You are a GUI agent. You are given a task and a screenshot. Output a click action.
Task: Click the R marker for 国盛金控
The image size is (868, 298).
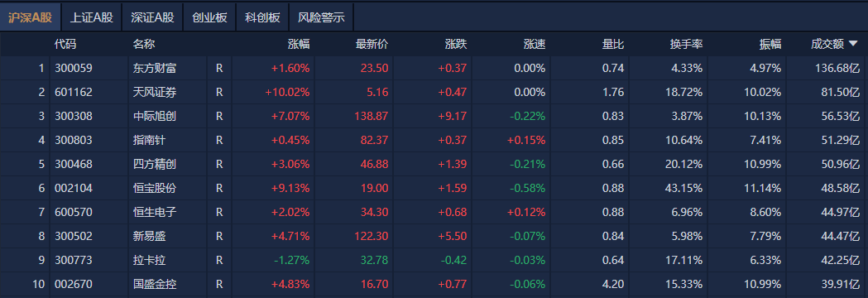click(x=219, y=284)
